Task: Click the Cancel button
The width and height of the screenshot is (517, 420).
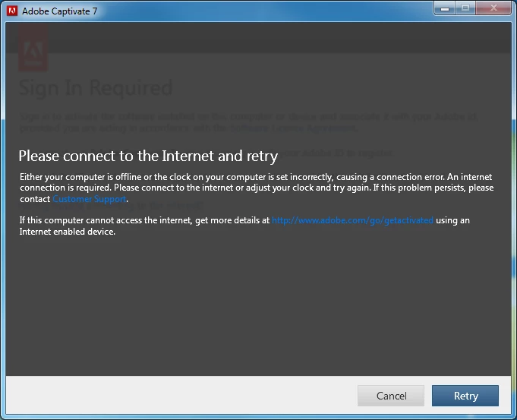Action: point(391,396)
